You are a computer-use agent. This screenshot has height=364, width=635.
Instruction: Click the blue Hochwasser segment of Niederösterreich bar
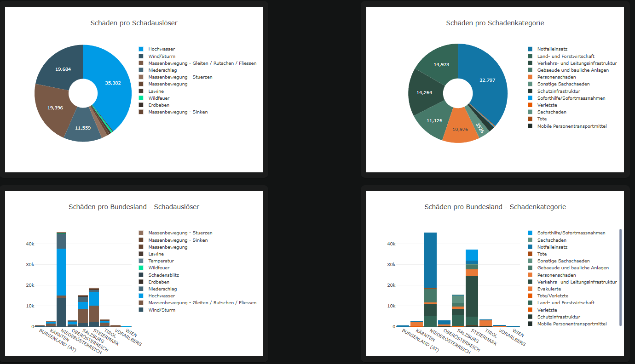click(x=61, y=271)
